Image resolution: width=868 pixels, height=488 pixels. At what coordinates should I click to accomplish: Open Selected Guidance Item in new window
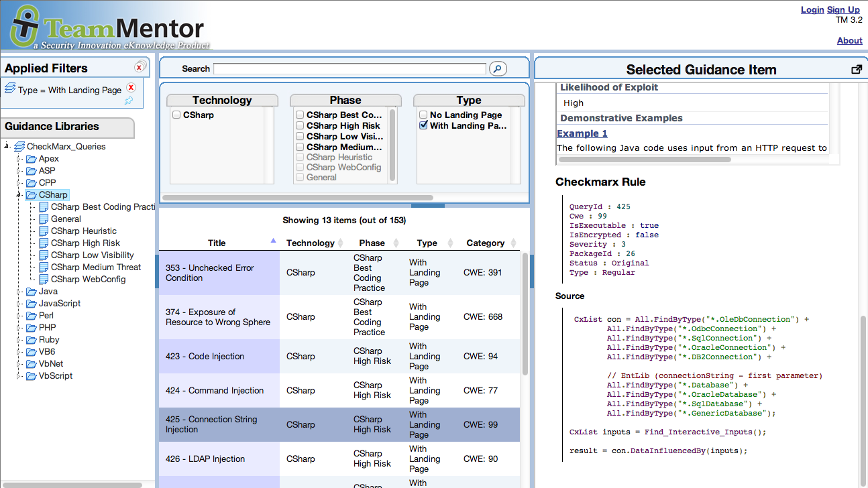point(856,70)
